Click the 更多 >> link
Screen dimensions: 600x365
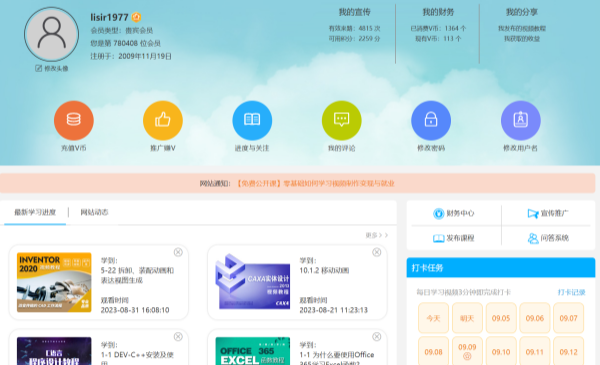(377, 235)
